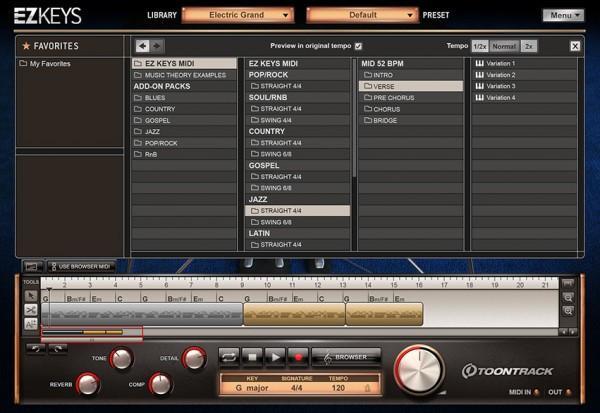
Task: Open the Bridge song part folder
Action: (x=411, y=120)
